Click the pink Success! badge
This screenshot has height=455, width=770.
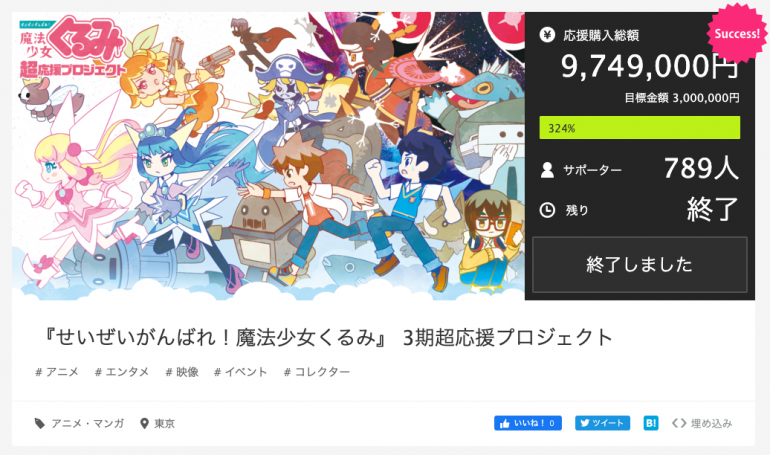[x=736, y=33]
